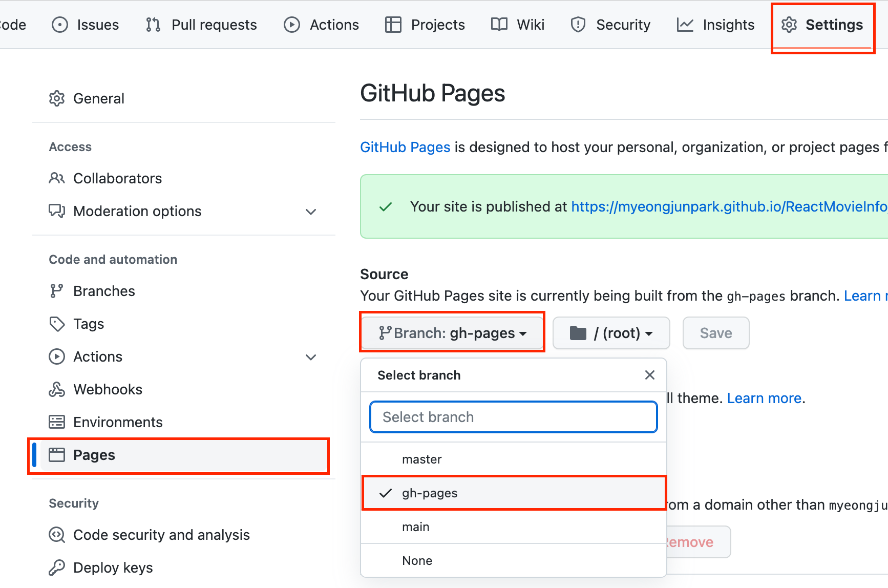The height and width of the screenshot is (588, 888).
Task: Click the Wiki book icon
Action: [x=499, y=25]
